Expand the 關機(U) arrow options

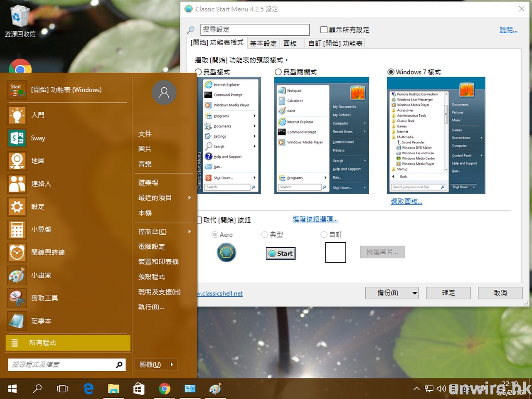click(x=172, y=365)
